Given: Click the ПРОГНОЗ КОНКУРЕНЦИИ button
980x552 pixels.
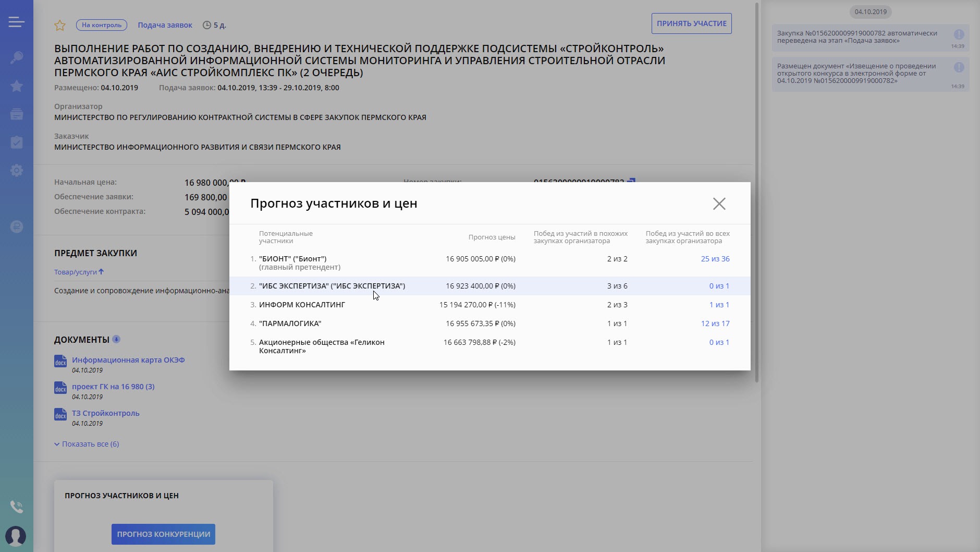Looking at the screenshot, I should (163, 534).
